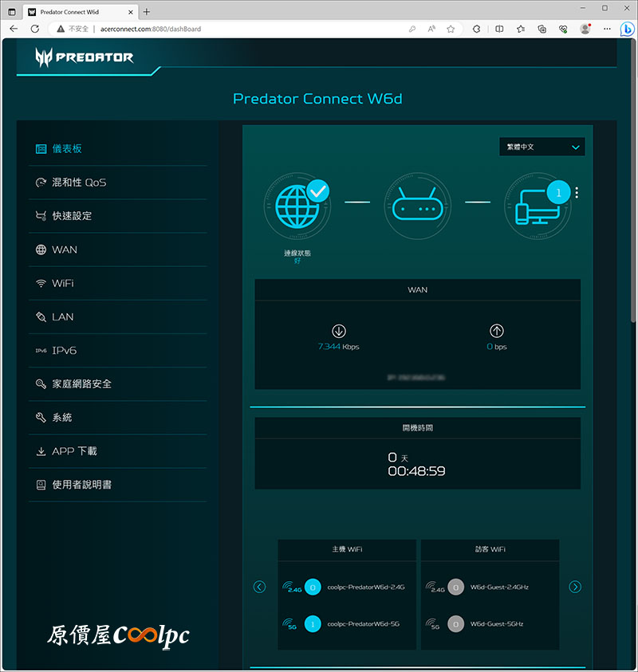Click the Predator logo in the header
The height and width of the screenshot is (672, 638).
(84, 57)
